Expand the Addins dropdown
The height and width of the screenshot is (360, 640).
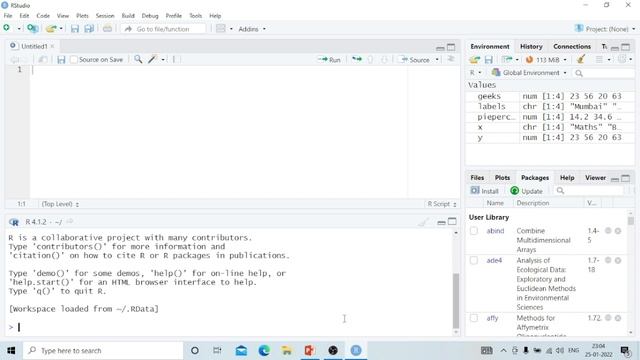252,29
